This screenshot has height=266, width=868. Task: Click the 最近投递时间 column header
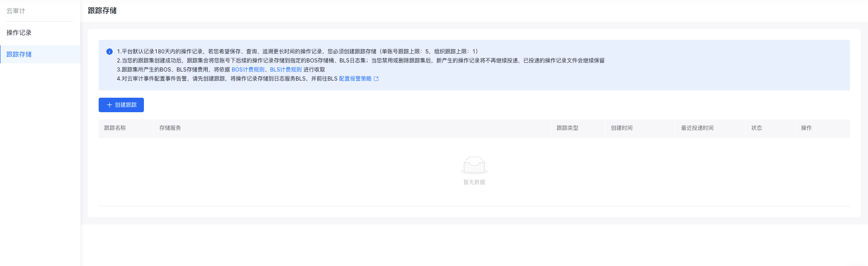(697, 128)
